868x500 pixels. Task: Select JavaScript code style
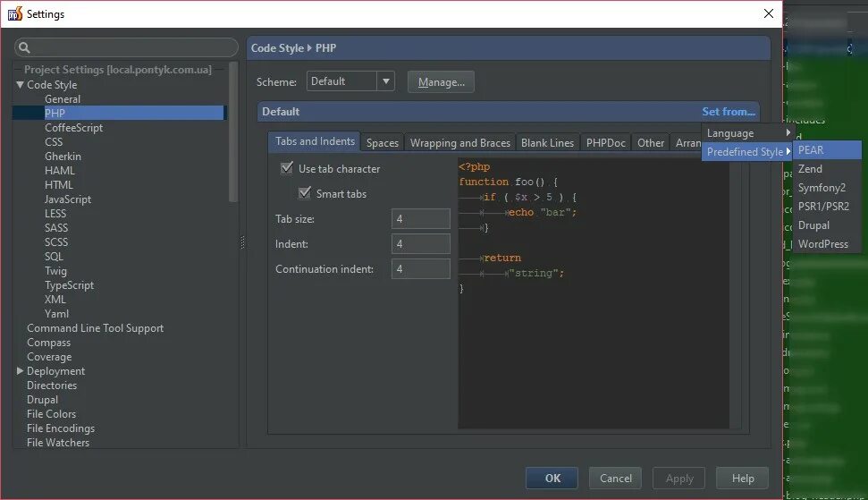click(x=68, y=199)
